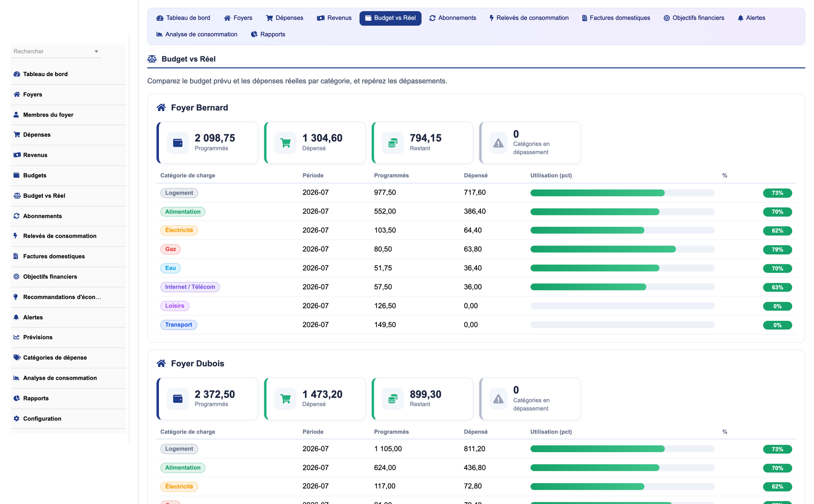Click the Catégories de dépense tags icon
This screenshot has height=504, width=814.
click(17, 358)
